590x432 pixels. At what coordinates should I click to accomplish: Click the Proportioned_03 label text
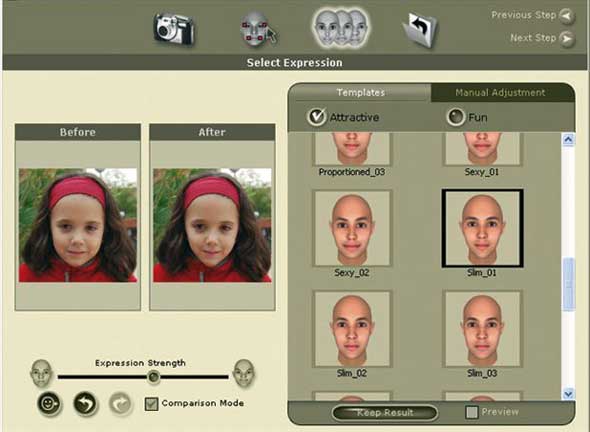(x=352, y=172)
